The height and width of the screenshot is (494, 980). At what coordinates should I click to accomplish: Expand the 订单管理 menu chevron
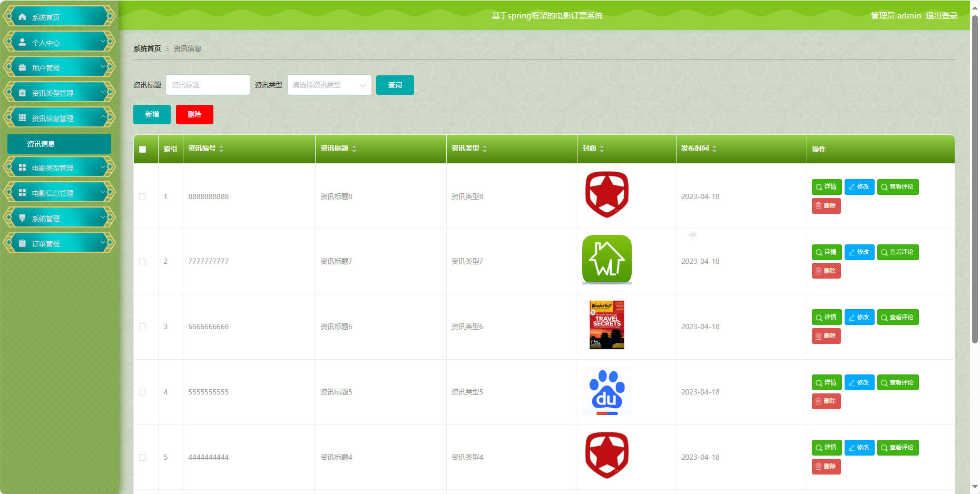tap(103, 242)
